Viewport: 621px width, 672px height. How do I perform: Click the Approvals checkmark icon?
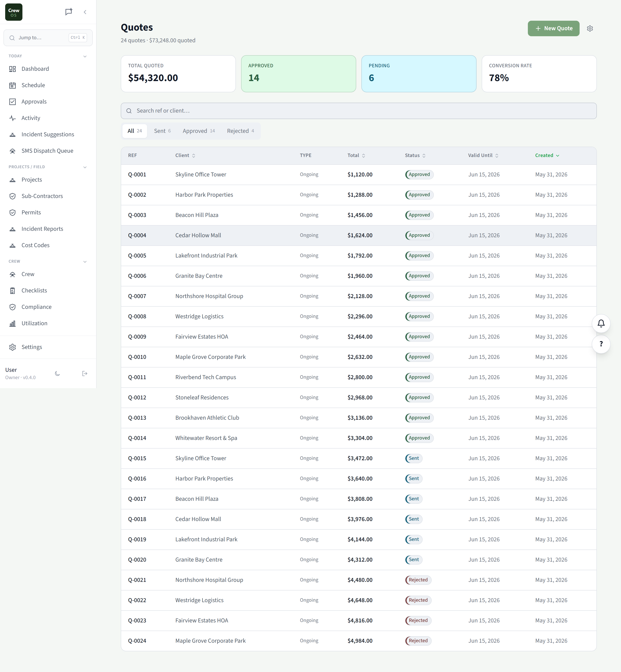tap(13, 102)
